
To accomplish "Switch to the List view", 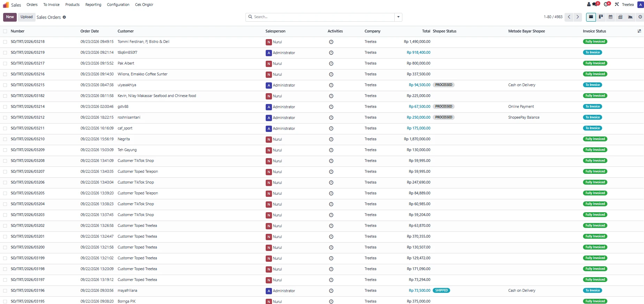I will tap(591, 17).
